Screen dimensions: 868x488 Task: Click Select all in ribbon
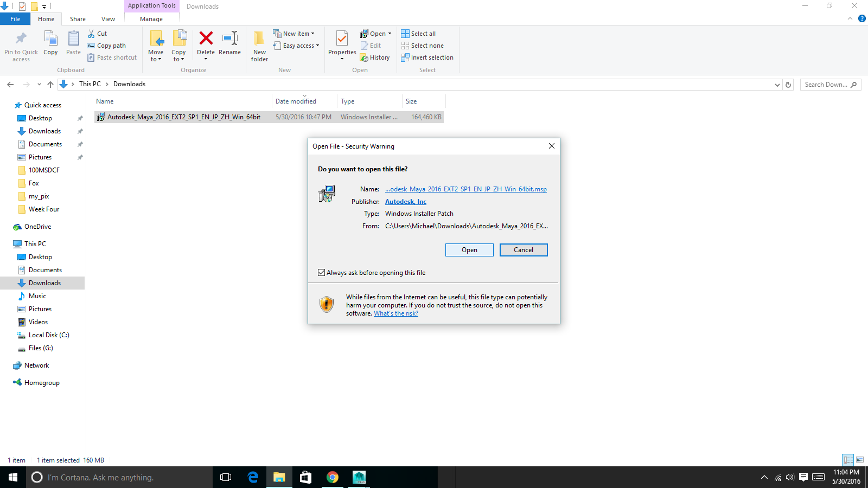pos(418,34)
